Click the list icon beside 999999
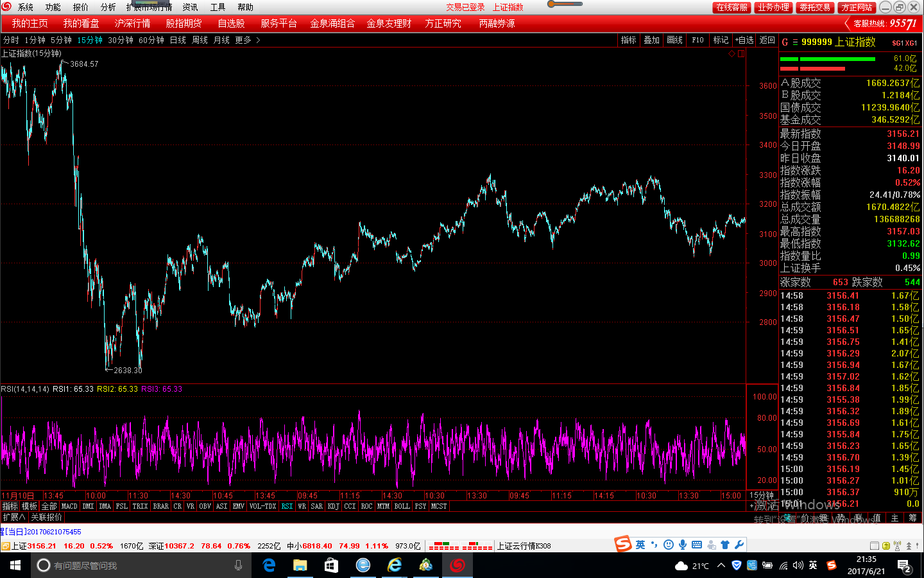This screenshot has height=578, width=924. (795, 42)
